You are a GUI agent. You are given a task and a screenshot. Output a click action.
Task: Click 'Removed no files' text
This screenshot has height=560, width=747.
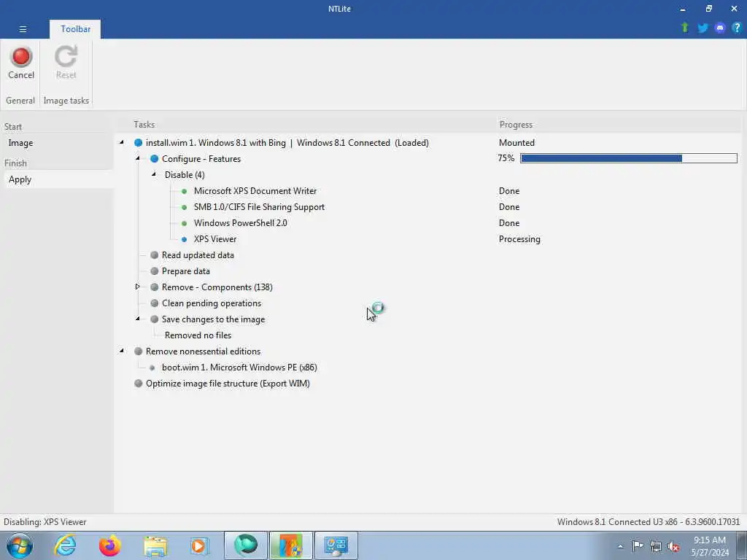pos(198,335)
